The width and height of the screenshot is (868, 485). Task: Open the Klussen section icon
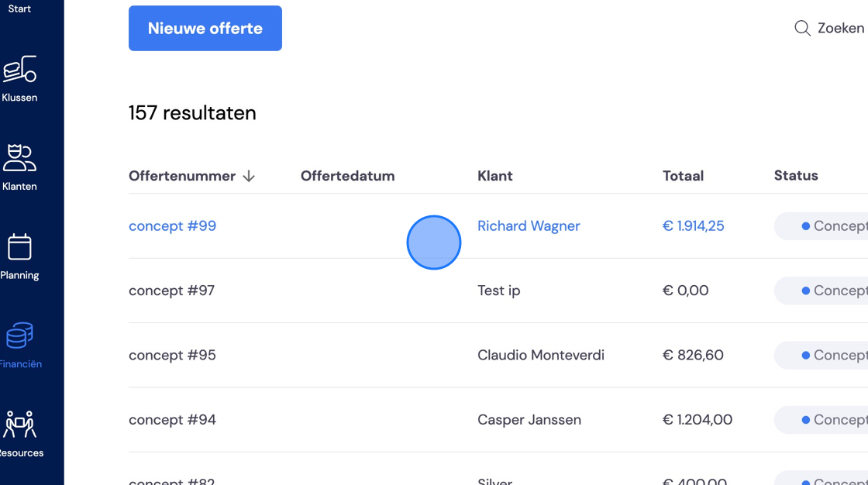coord(19,69)
